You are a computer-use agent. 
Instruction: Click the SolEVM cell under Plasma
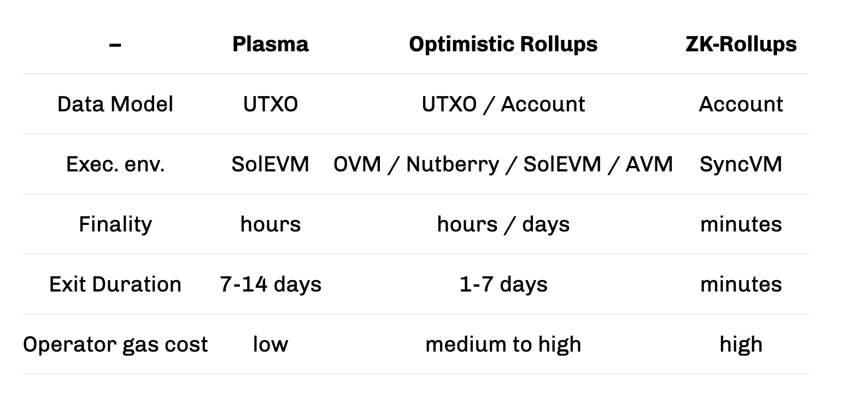point(270,164)
